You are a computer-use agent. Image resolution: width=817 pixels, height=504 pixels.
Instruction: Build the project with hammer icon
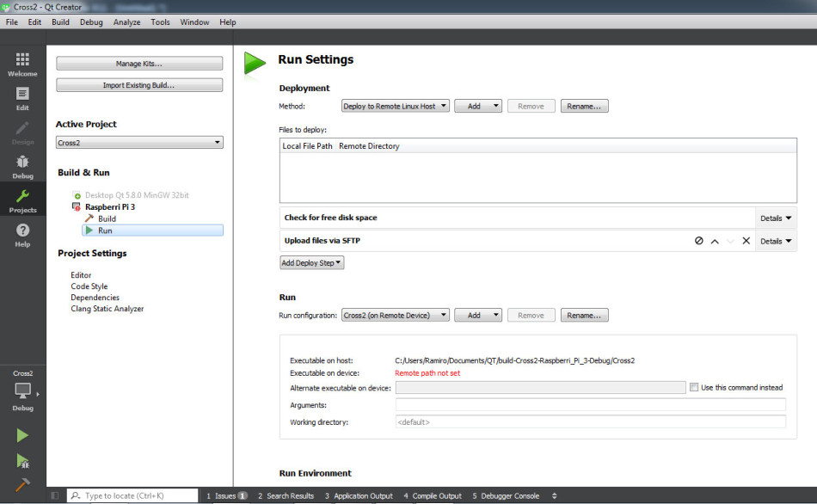(22, 485)
